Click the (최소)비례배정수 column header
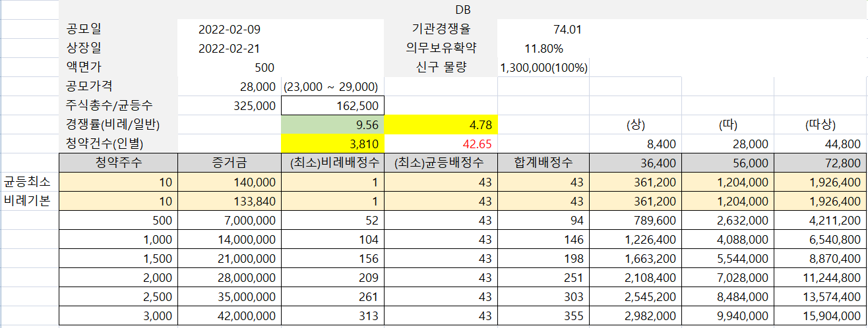 point(332,163)
